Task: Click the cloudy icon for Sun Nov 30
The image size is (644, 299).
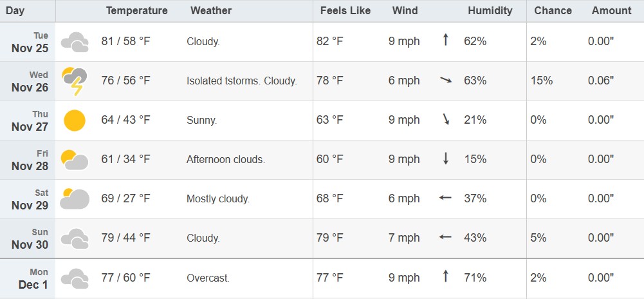Action: (75, 238)
